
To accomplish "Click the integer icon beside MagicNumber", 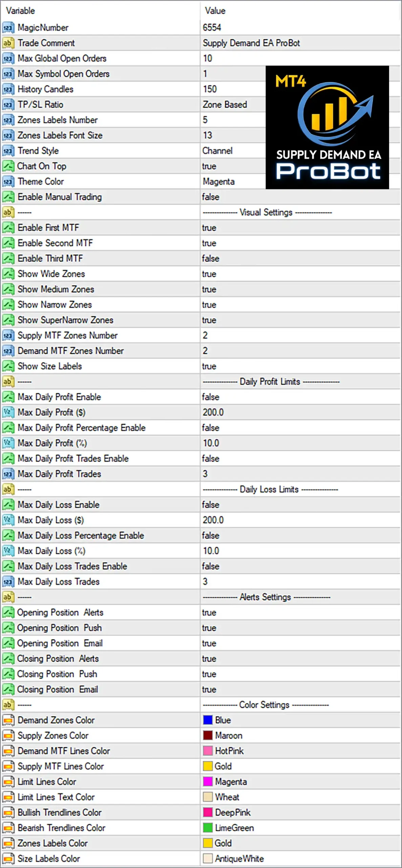I will [8, 27].
